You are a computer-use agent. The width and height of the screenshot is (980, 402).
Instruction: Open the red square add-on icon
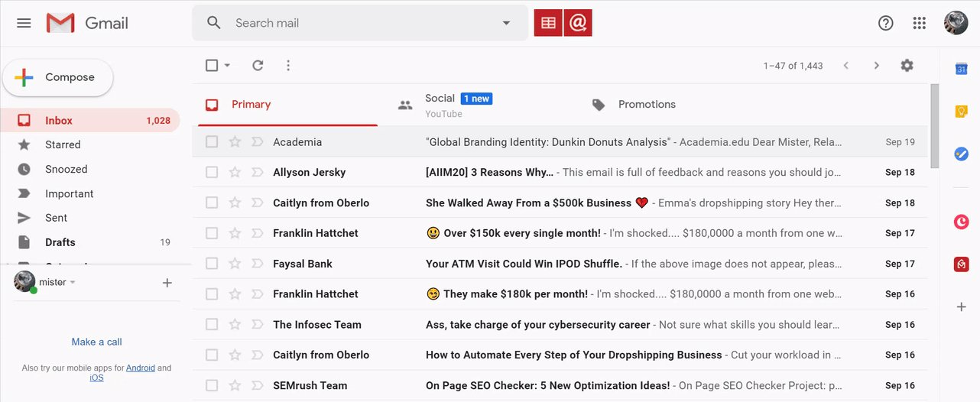coord(962,264)
